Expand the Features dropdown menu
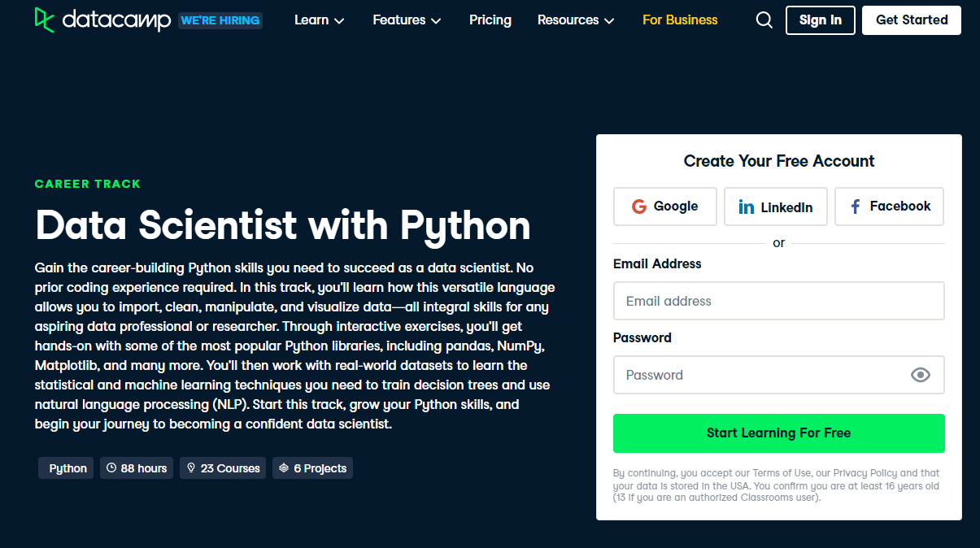Viewport: 980px width, 548px height. tap(407, 20)
